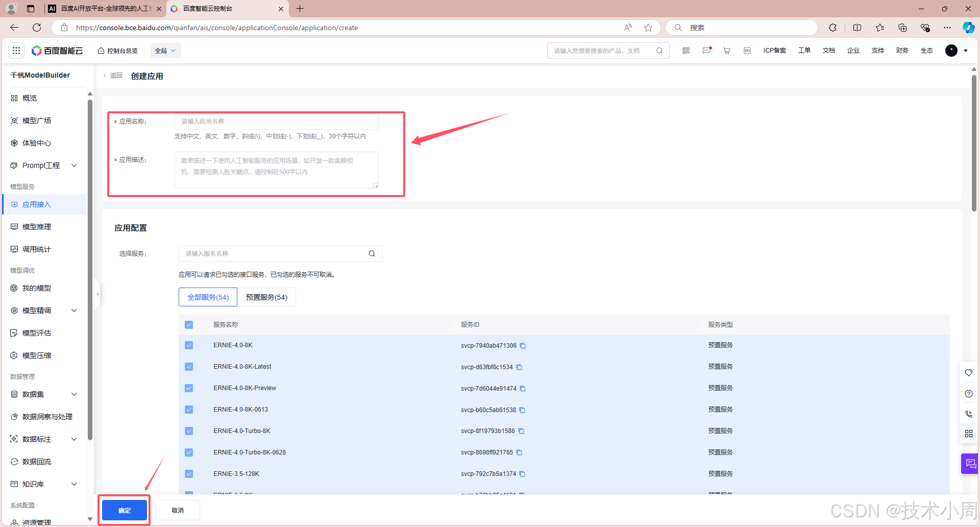This screenshot has height=527, width=980.
Task: Click the 确定 confirm button
Action: point(125,510)
